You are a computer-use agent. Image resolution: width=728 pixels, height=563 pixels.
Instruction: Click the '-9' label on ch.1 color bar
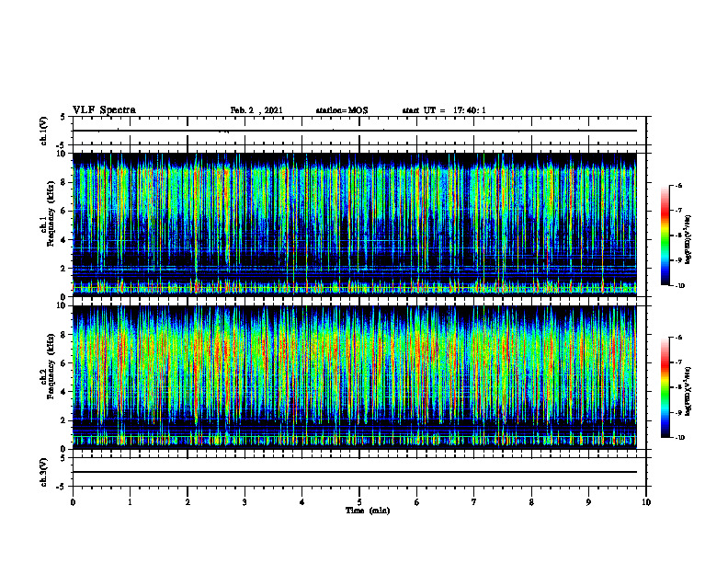click(x=678, y=260)
